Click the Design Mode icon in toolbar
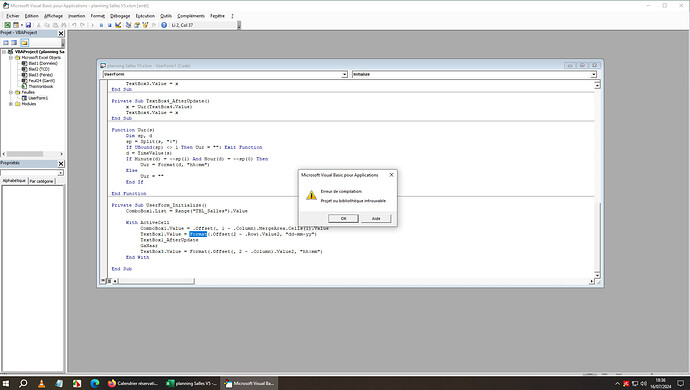690x390 pixels. (118, 25)
